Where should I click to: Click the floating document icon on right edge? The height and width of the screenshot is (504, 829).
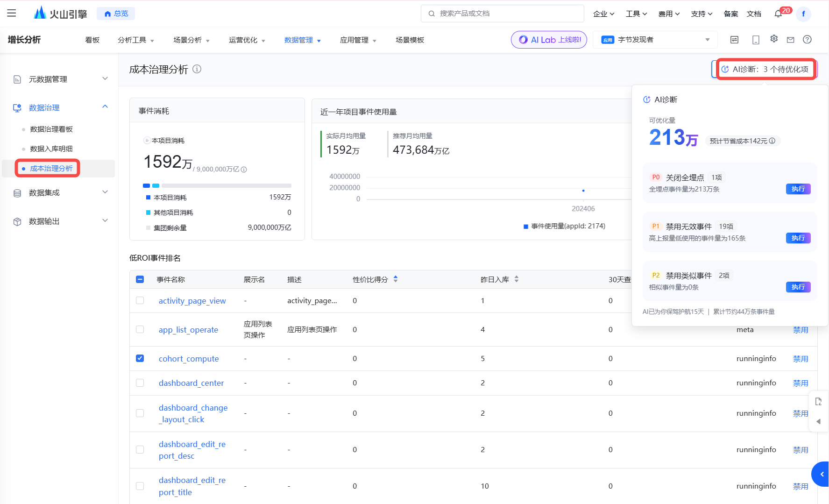coord(818,402)
